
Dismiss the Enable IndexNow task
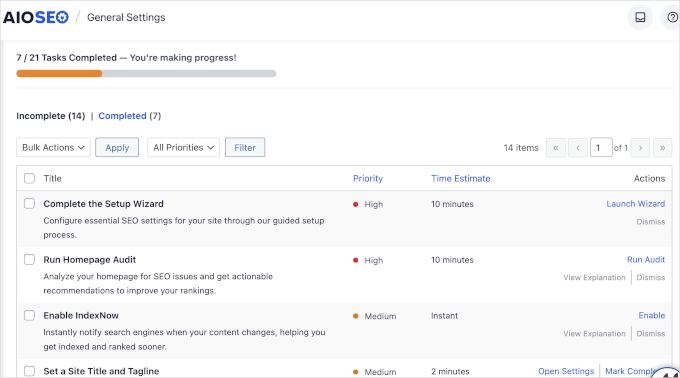(651, 333)
